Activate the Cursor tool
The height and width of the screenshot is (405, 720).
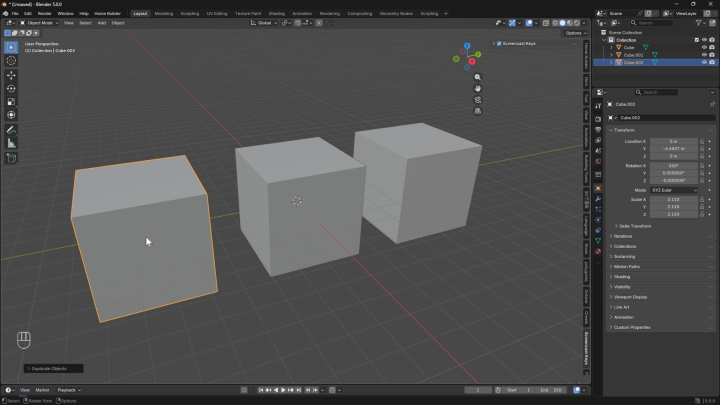(x=11, y=61)
